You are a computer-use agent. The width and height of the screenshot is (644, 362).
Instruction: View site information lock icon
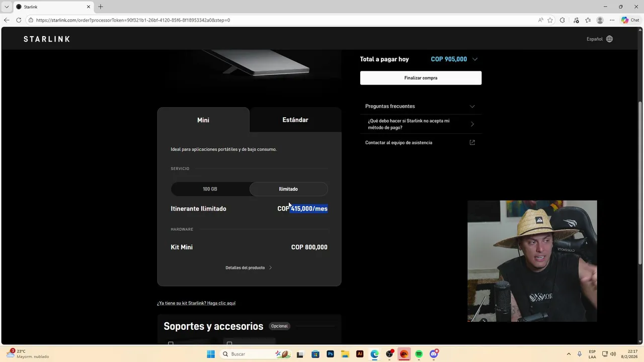(x=31, y=20)
